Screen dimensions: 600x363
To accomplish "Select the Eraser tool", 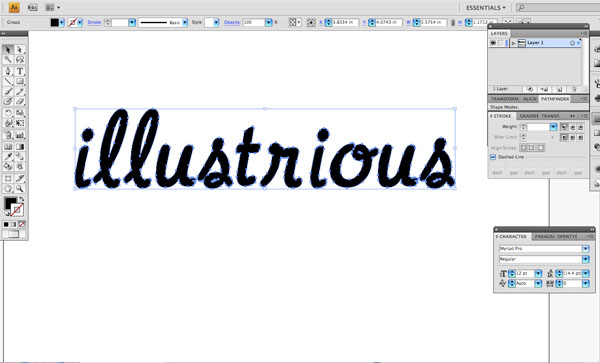I will [20, 101].
